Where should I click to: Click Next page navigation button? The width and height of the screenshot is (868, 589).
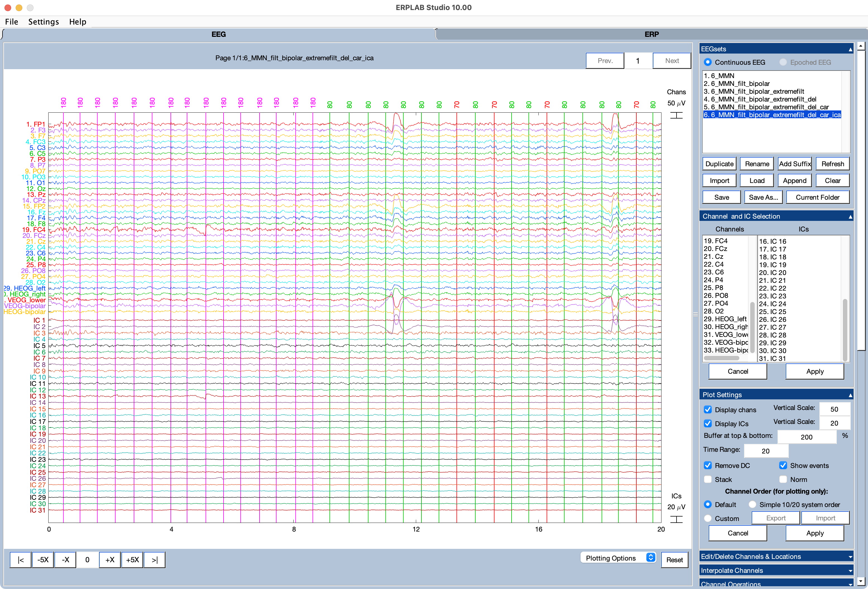click(672, 61)
